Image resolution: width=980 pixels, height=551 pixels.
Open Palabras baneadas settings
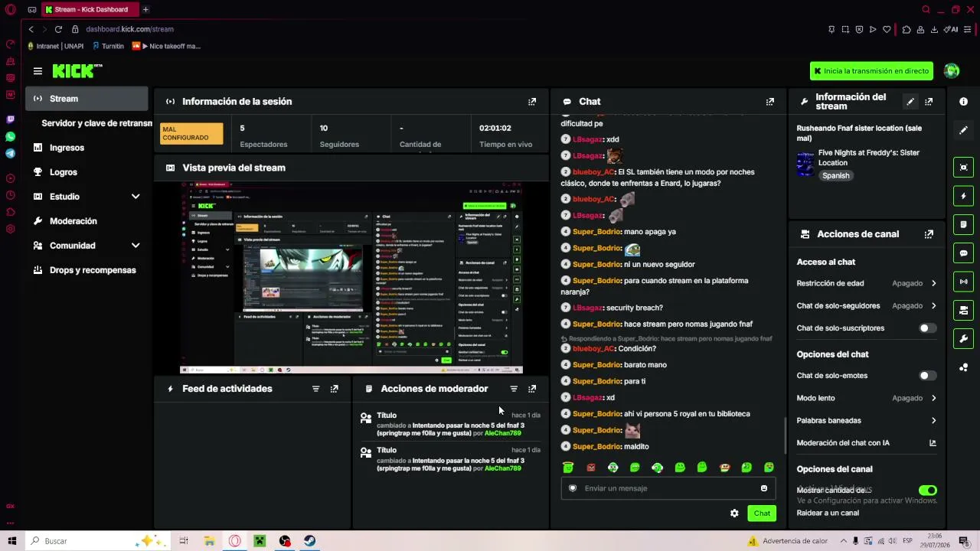[x=866, y=420]
